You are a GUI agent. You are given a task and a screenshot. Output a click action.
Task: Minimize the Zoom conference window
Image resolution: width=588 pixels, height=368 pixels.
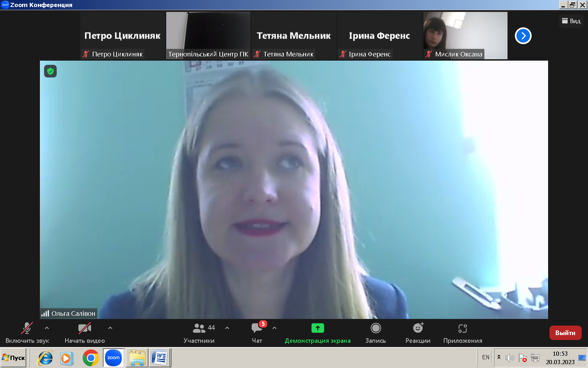coord(563,5)
